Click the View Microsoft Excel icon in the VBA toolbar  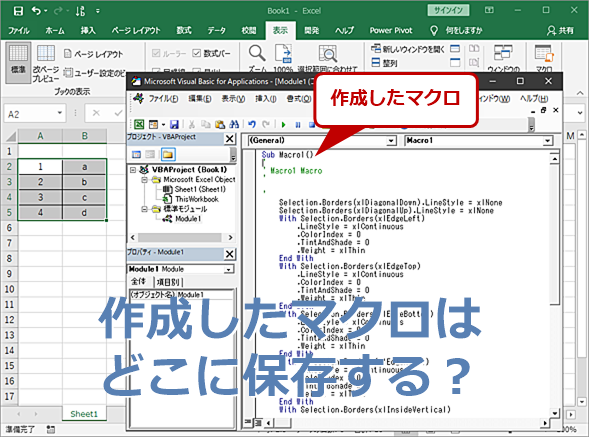pyautogui.click(x=139, y=124)
